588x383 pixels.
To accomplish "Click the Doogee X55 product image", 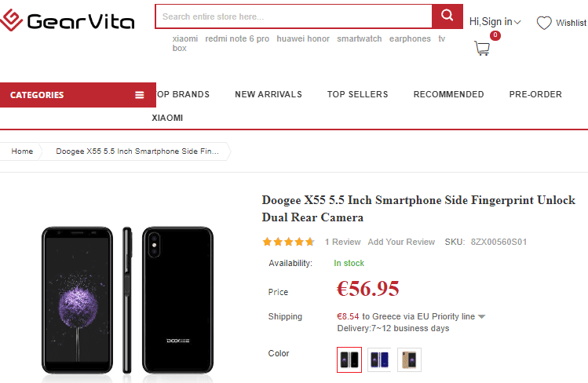I will pyautogui.click(x=127, y=298).
